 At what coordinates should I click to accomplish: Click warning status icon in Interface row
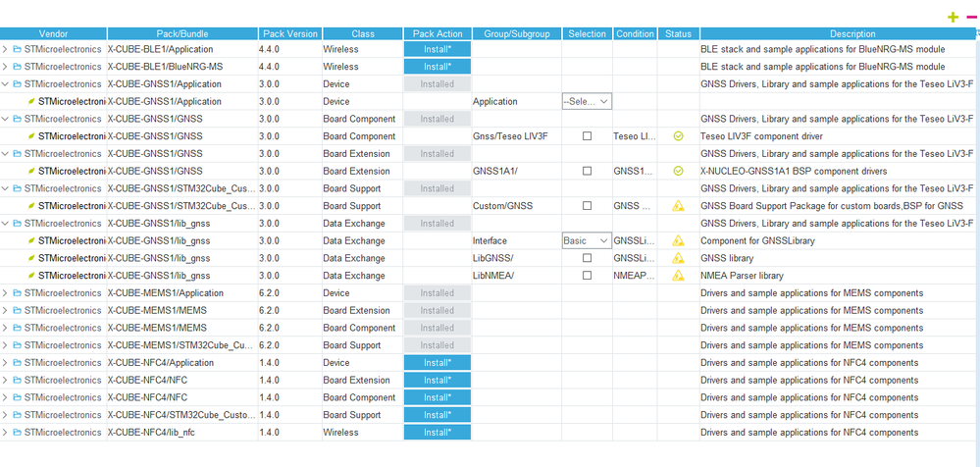678,240
